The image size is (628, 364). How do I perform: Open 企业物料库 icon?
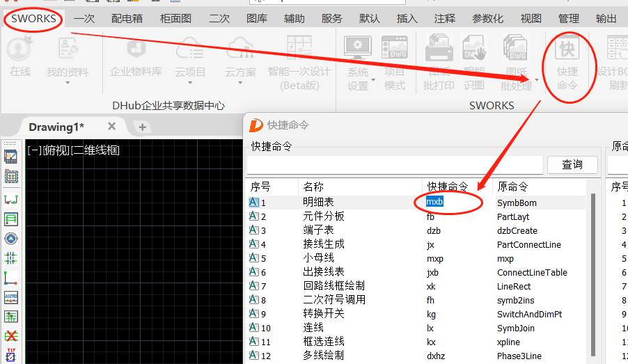click(x=136, y=48)
